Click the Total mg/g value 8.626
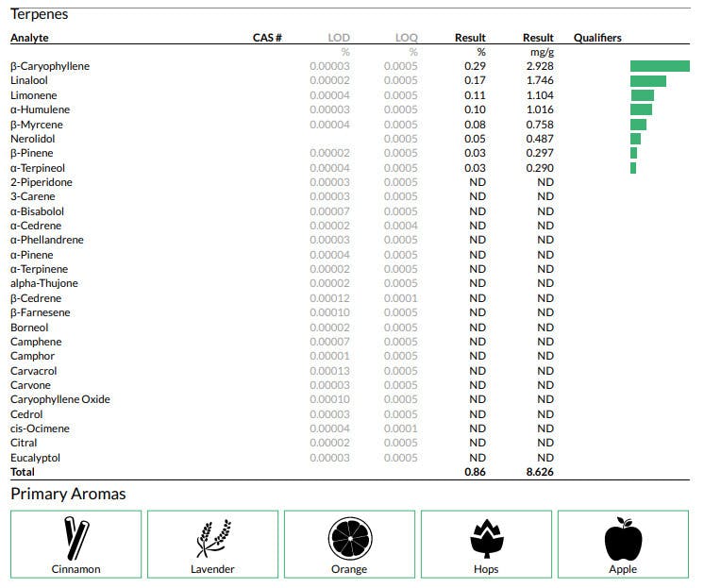 (539, 472)
